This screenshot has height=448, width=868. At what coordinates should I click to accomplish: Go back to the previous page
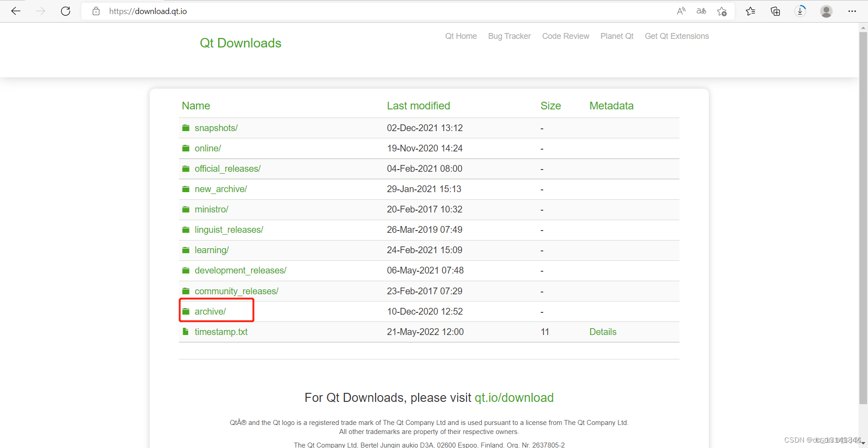click(x=16, y=11)
